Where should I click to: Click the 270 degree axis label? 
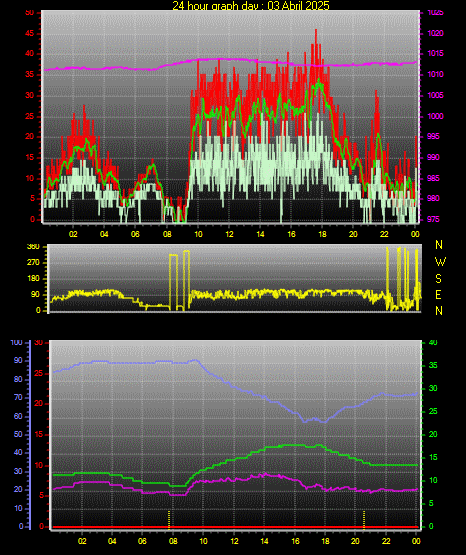point(33,263)
